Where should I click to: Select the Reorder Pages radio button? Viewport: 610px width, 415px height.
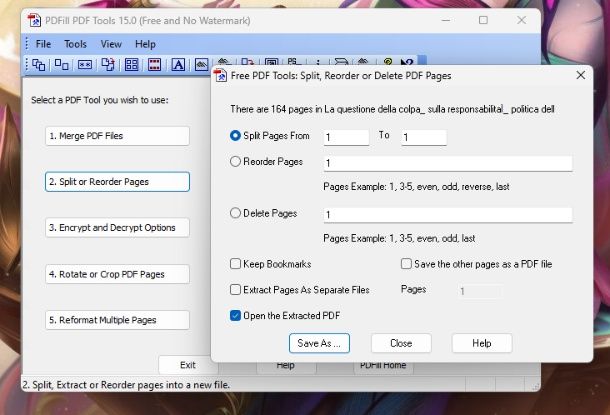pos(235,161)
